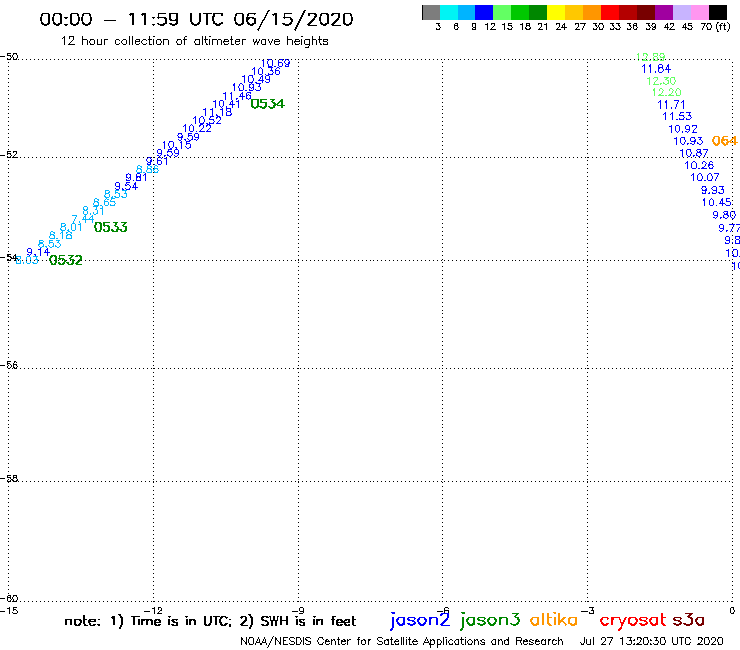
Task: Click the jason2 satellite legend label
Action: point(420,620)
